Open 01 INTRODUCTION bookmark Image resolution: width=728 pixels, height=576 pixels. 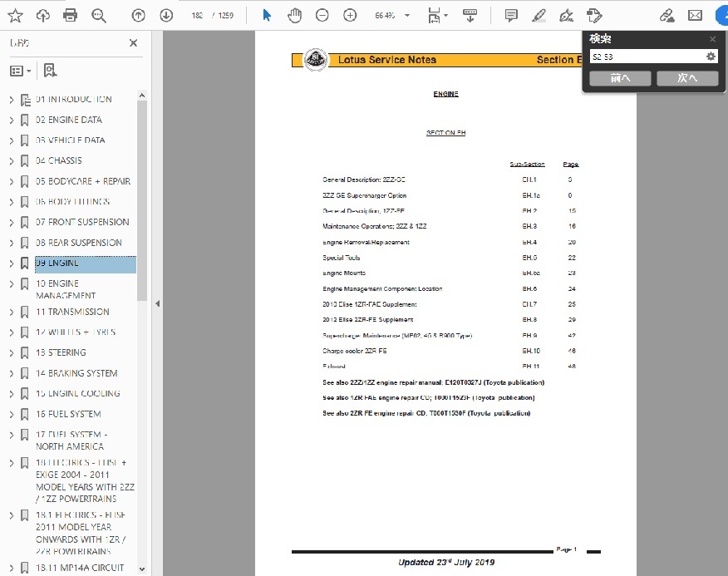[x=74, y=100]
